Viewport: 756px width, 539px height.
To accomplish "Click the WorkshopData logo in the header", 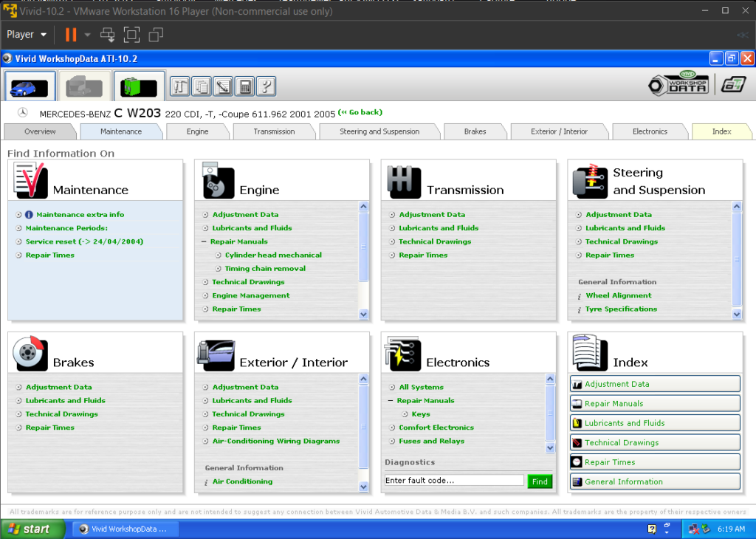I will point(678,83).
